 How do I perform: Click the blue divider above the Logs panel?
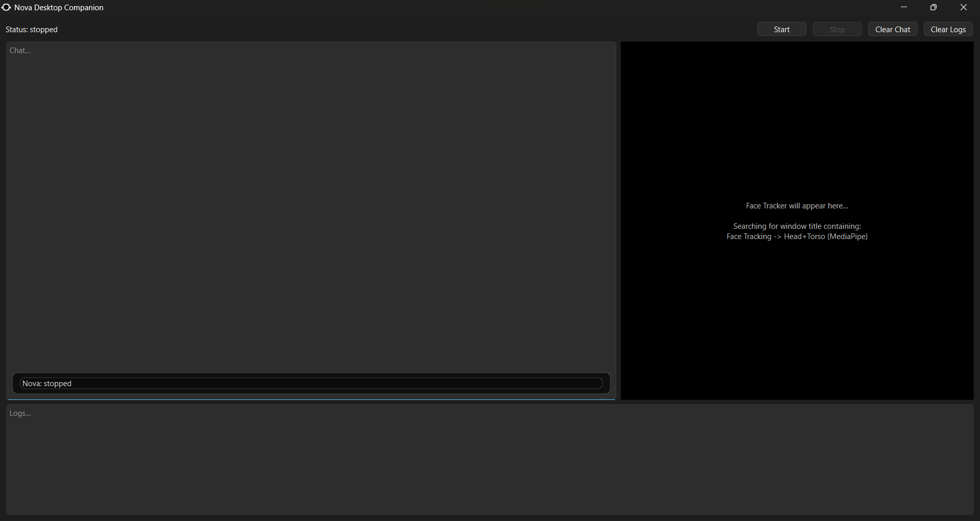tap(311, 400)
